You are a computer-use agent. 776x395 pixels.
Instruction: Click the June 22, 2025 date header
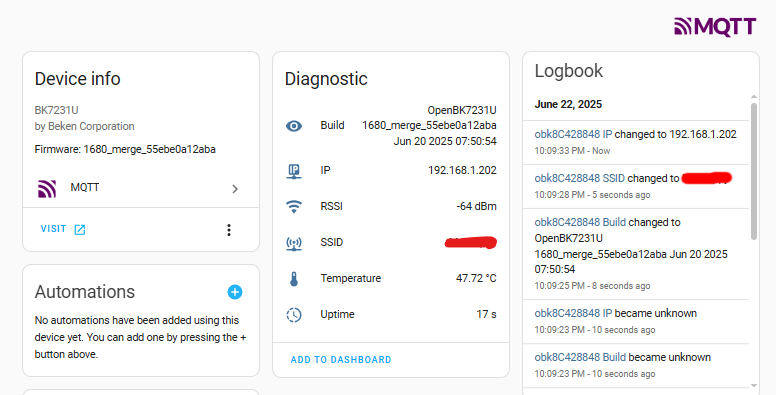pos(568,104)
